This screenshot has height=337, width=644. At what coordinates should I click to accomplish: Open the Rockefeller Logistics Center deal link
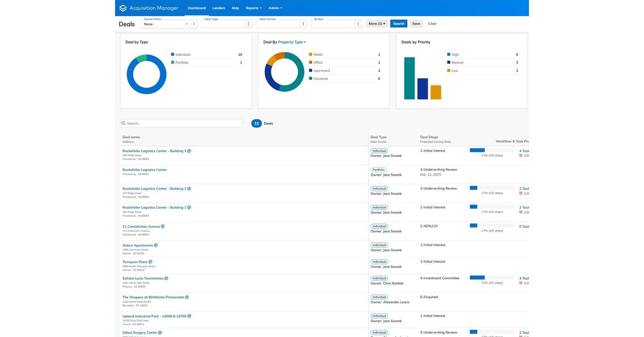144,170
